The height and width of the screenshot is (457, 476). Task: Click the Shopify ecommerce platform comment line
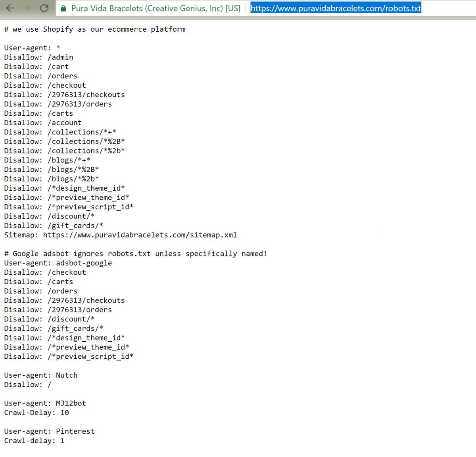(x=95, y=29)
